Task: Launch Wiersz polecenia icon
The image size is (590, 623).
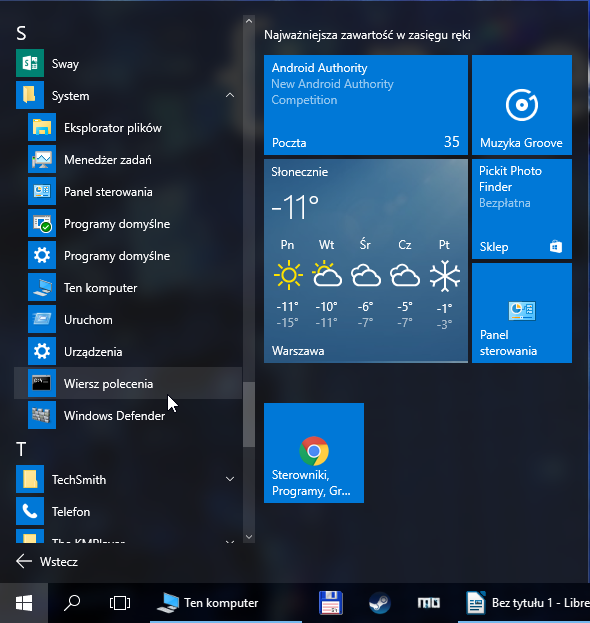Action: coord(42,383)
